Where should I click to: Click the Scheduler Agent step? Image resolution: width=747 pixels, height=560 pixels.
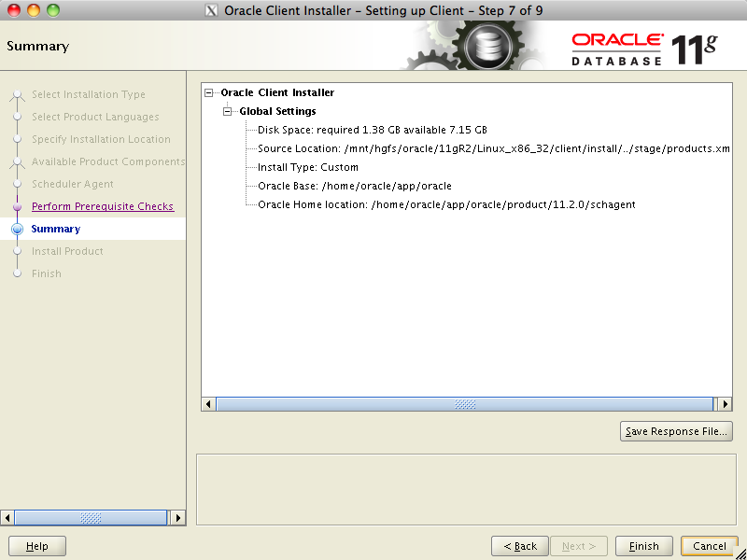(x=73, y=184)
